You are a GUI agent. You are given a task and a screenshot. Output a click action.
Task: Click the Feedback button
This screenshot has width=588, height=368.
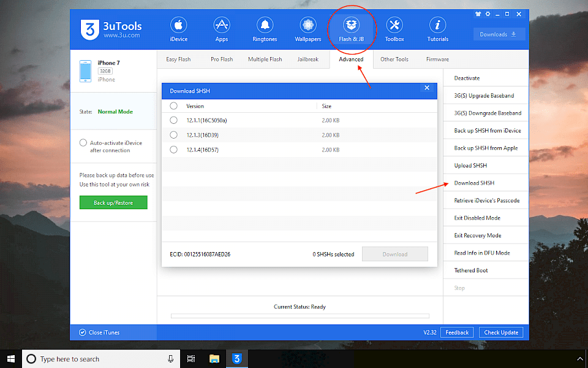(457, 332)
